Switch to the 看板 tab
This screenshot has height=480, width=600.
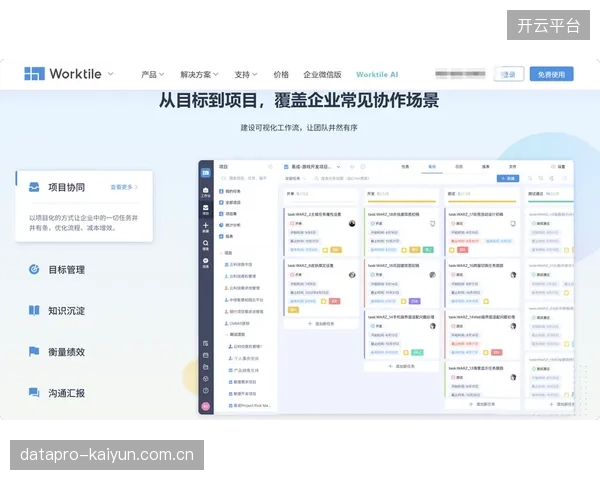(432, 167)
